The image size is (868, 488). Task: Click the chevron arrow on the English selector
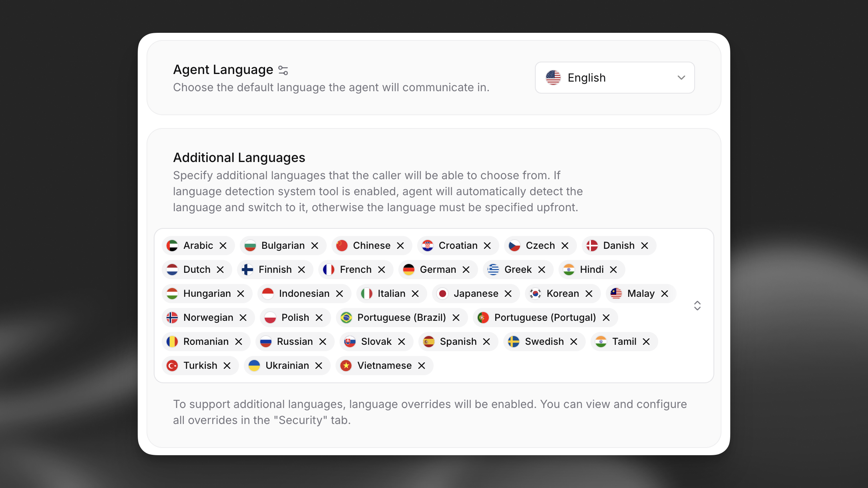click(681, 78)
